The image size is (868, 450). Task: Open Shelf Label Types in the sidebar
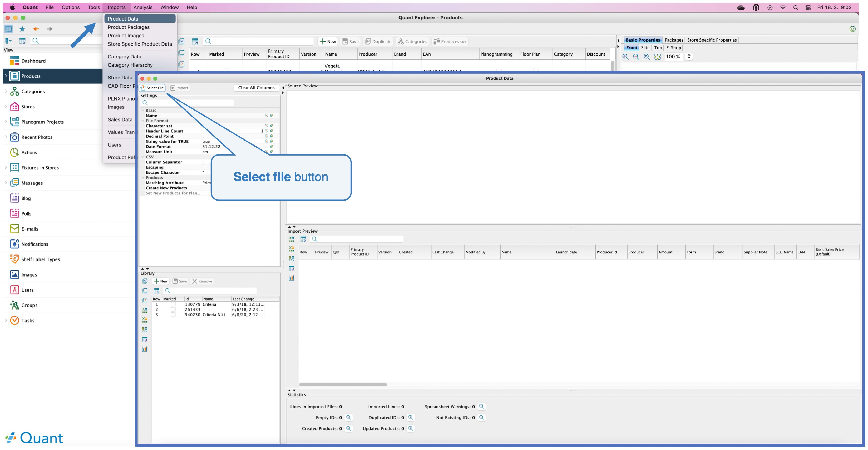click(41, 259)
